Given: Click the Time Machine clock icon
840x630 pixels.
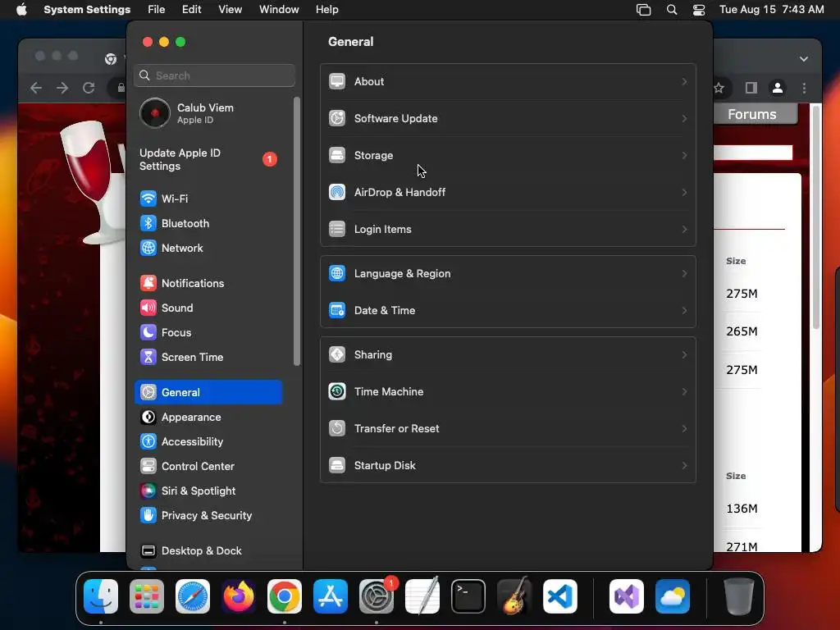Looking at the screenshot, I should pyautogui.click(x=337, y=391).
